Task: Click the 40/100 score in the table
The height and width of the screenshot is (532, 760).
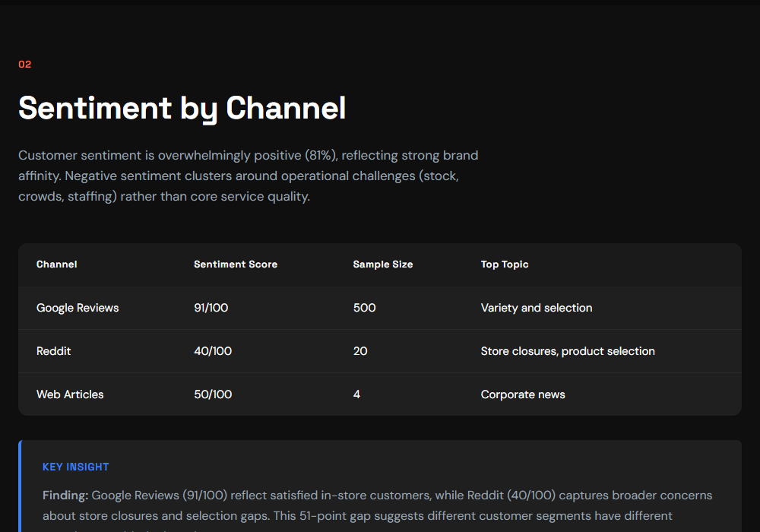Action: 213,351
